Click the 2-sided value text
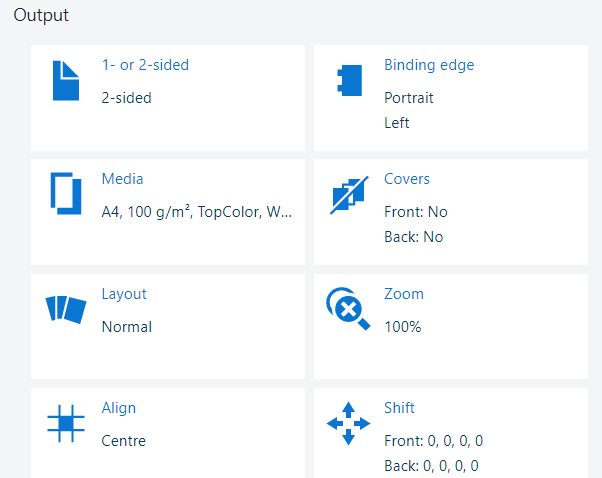Screen dimensions: 602x478 click(x=127, y=98)
